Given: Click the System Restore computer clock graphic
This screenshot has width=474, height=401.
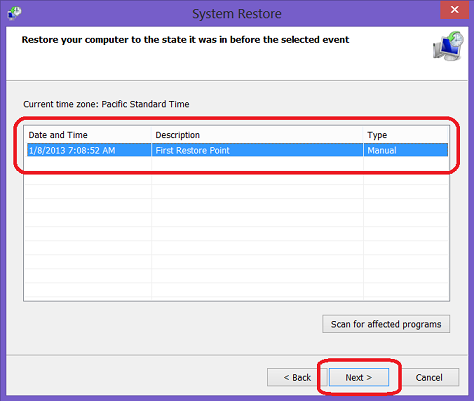Looking at the screenshot, I should tap(448, 46).
